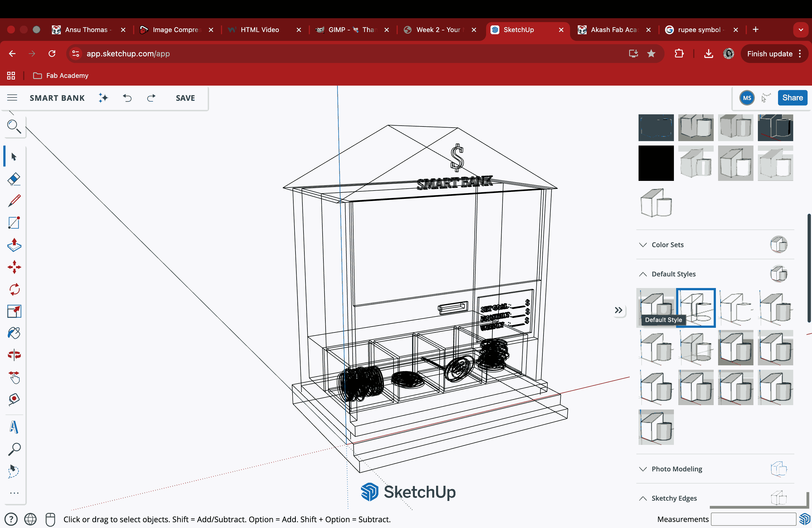Image resolution: width=812 pixels, height=528 pixels.
Task: Select the Push/Pull tool
Action: (14, 245)
